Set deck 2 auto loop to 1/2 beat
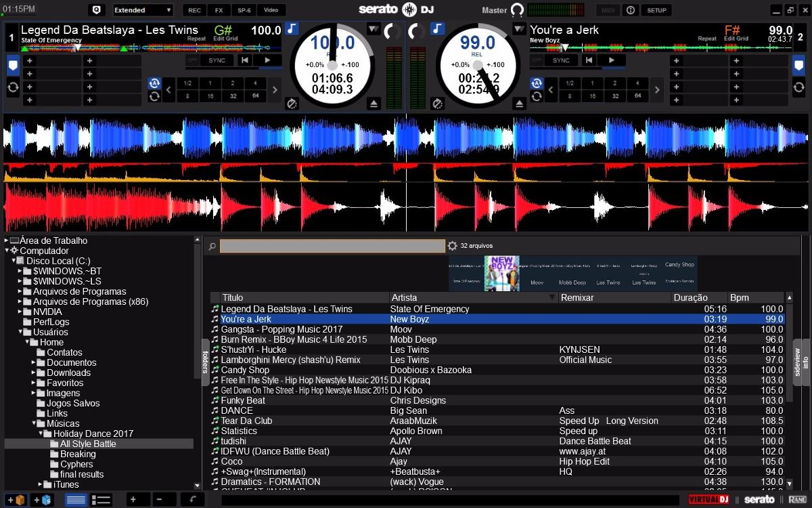The image size is (812, 508). click(570, 83)
